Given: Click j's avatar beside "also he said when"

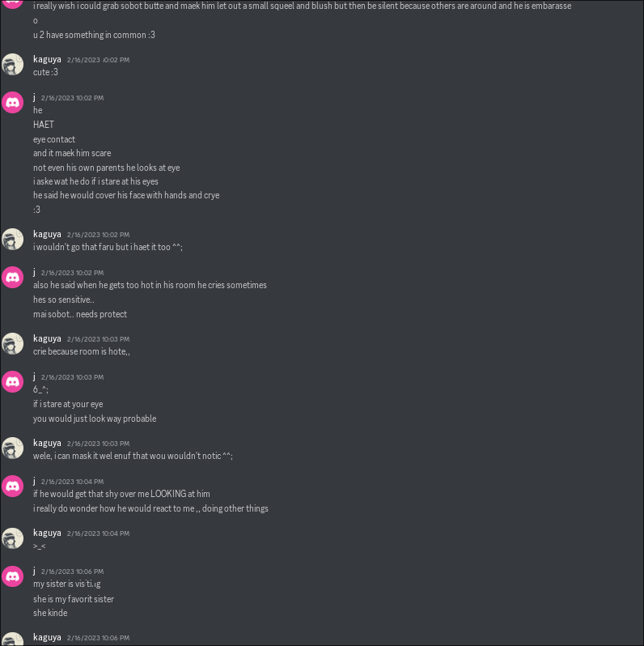Looking at the screenshot, I should (12, 278).
